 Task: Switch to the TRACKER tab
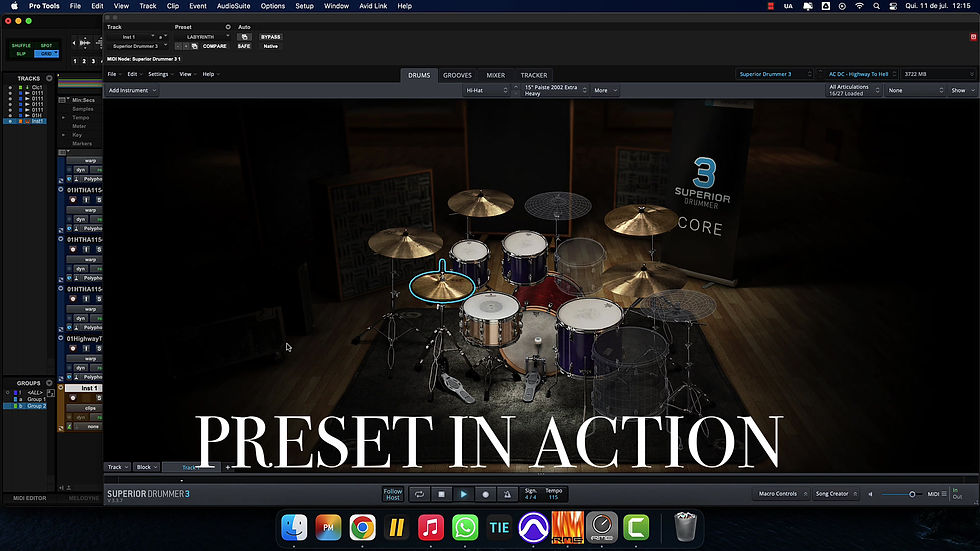pos(534,75)
